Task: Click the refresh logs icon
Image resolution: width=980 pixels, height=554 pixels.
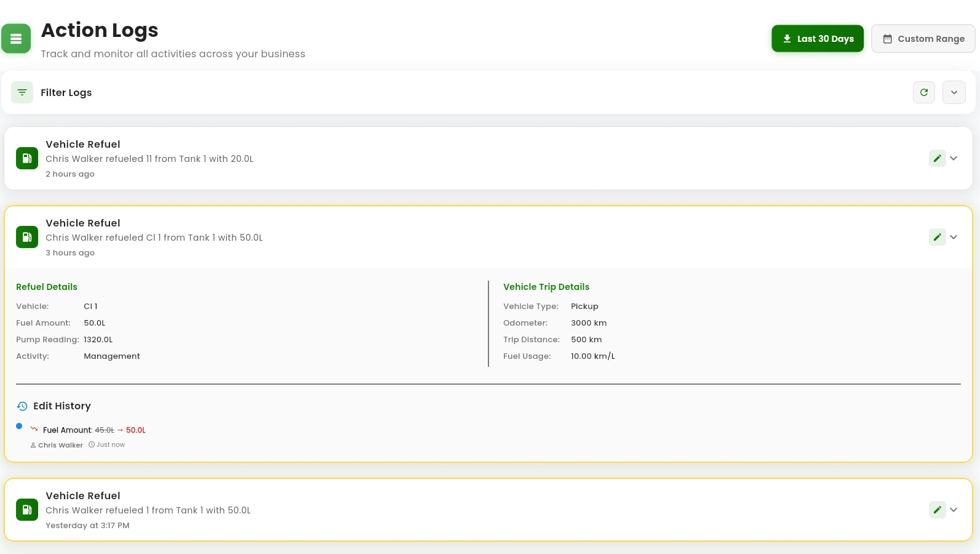Action: pos(923,92)
